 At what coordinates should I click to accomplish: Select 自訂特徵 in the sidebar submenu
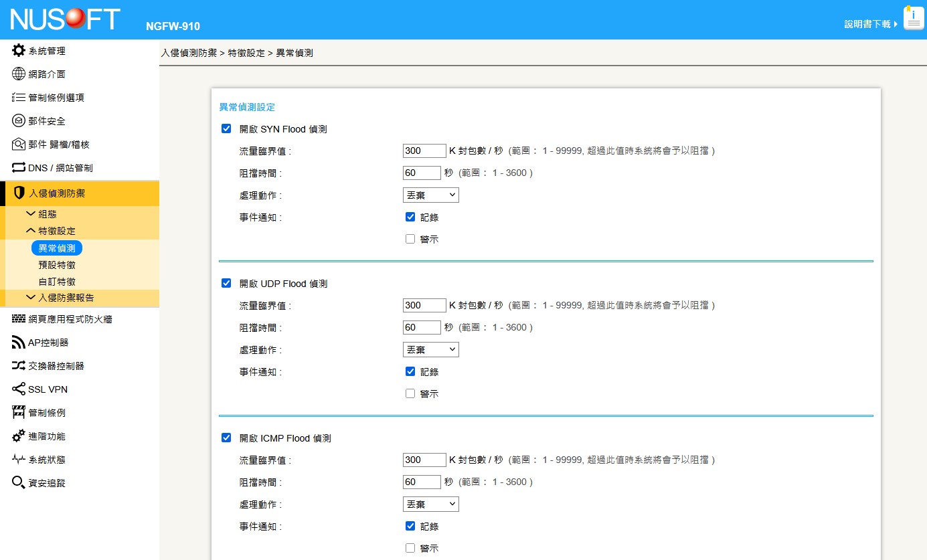click(x=57, y=282)
